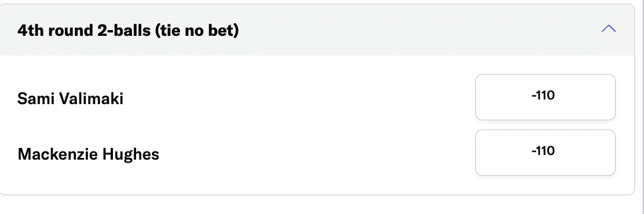Screen dimensions: 644x214
Task: Choose the top -110 odds box
Action: (546, 97)
